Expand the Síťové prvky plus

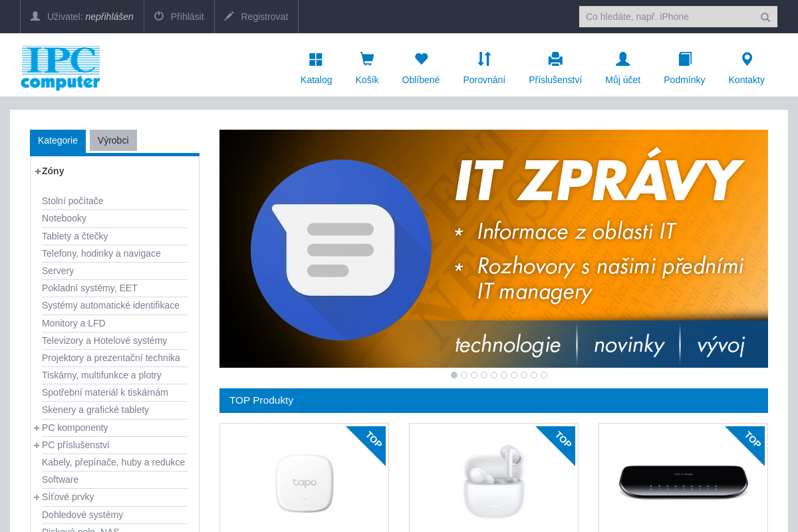tap(37, 497)
